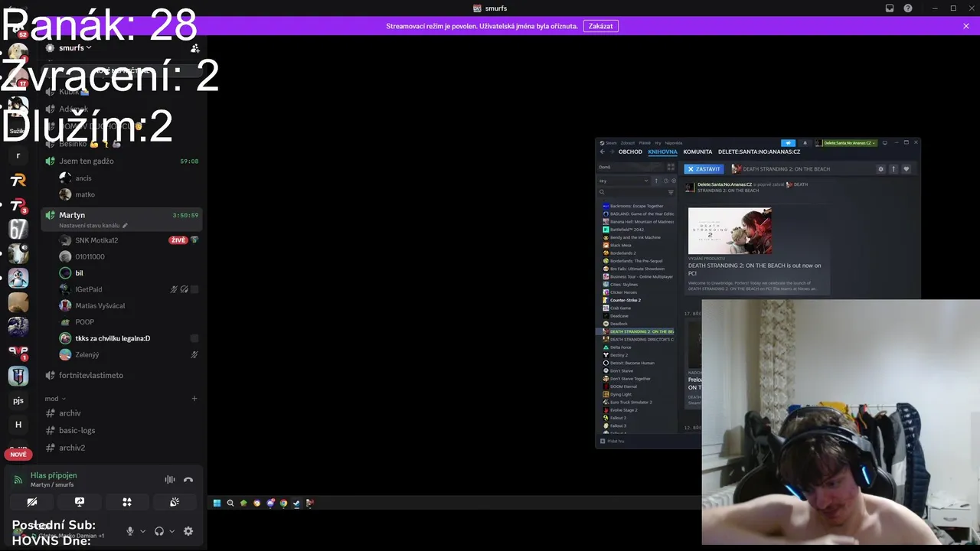The height and width of the screenshot is (551, 980).
Task: Open Discord user settings gear
Action: [x=188, y=531]
